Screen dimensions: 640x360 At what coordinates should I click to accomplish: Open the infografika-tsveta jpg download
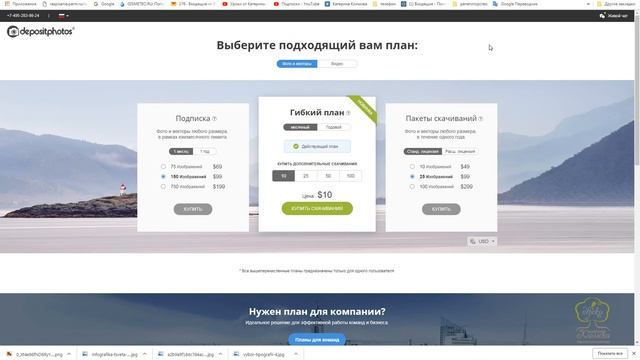point(110,354)
